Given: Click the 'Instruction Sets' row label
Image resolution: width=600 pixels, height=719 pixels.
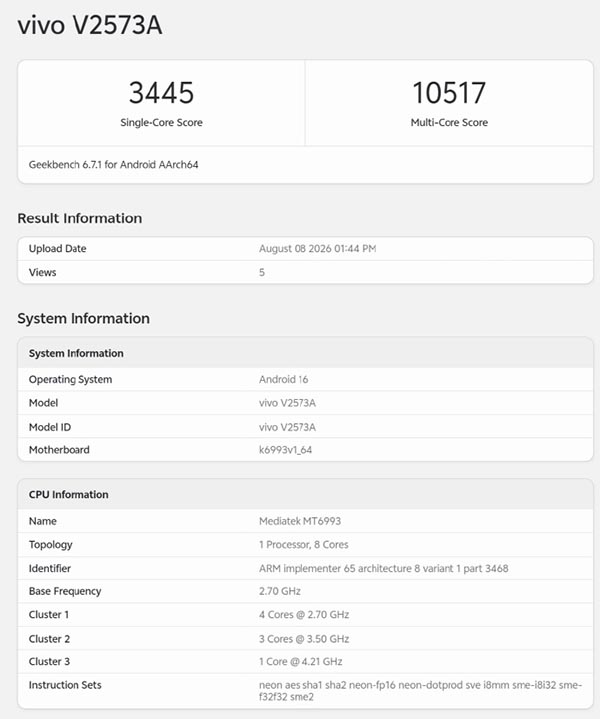Looking at the screenshot, I should click(x=65, y=685).
